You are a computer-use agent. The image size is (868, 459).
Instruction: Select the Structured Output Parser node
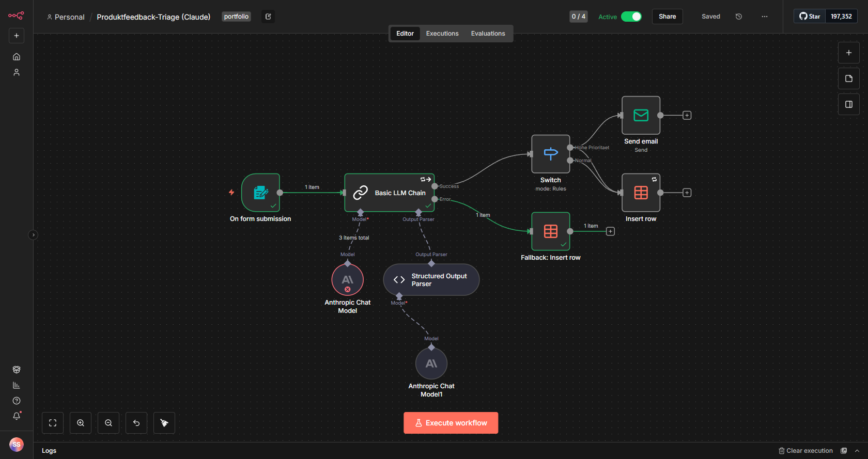pos(431,280)
